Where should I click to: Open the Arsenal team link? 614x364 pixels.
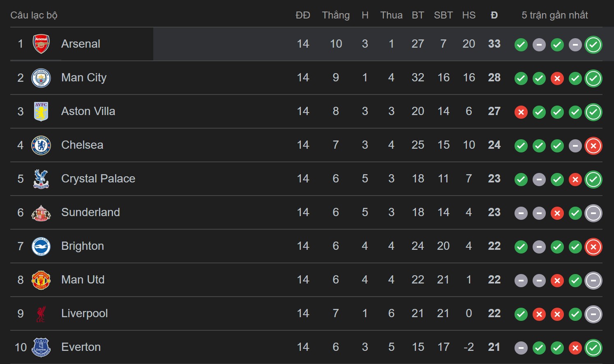[81, 44]
